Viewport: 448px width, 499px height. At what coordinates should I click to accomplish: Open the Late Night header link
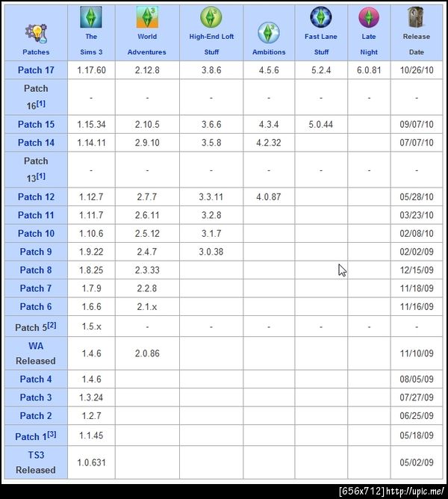point(369,44)
